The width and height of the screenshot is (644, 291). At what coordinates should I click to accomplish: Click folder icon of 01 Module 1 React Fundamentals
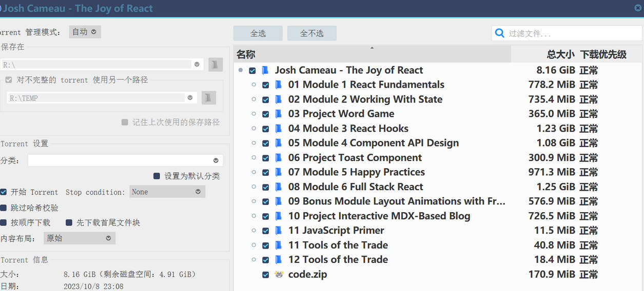[x=278, y=85]
